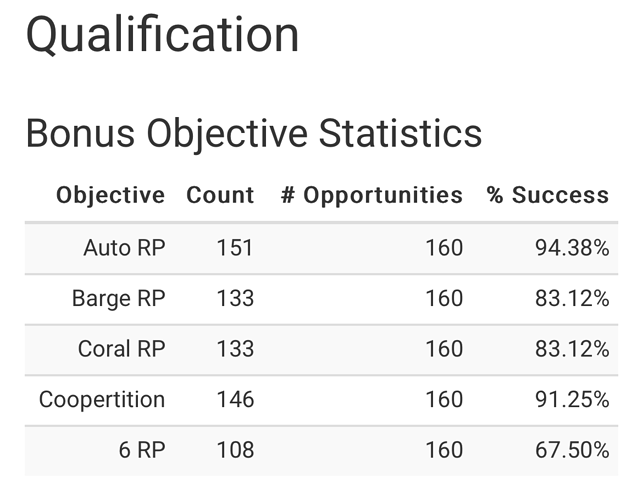The height and width of the screenshot is (500, 642).
Task: Click the 6 RP count value 108
Action: 235,450
